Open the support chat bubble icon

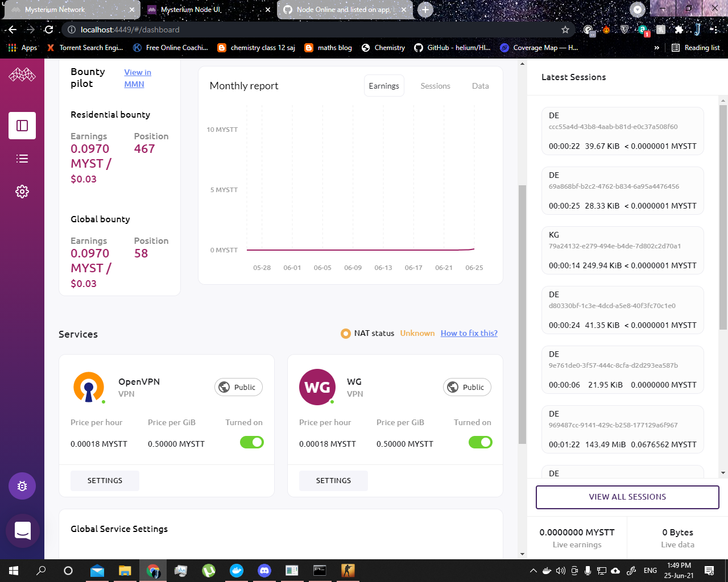tap(22, 530)
